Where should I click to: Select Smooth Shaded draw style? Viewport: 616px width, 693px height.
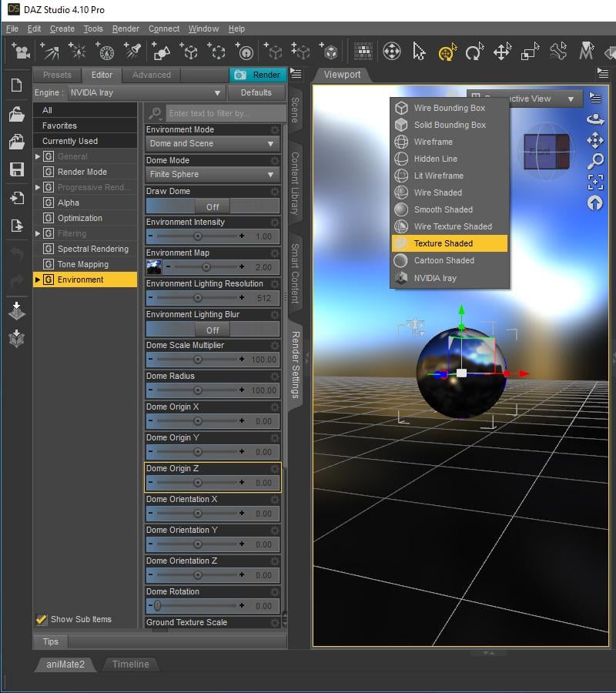[x=450, y=209]
